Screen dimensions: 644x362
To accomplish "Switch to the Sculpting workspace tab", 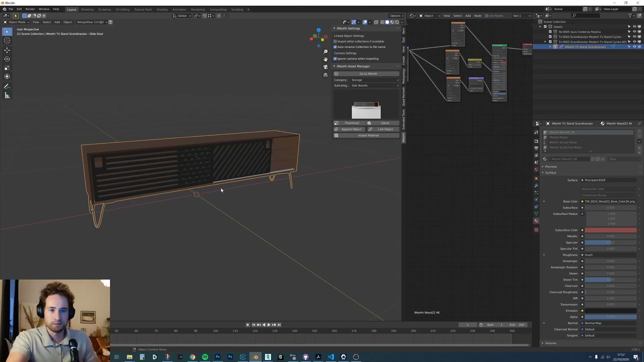I will [104, 9].
